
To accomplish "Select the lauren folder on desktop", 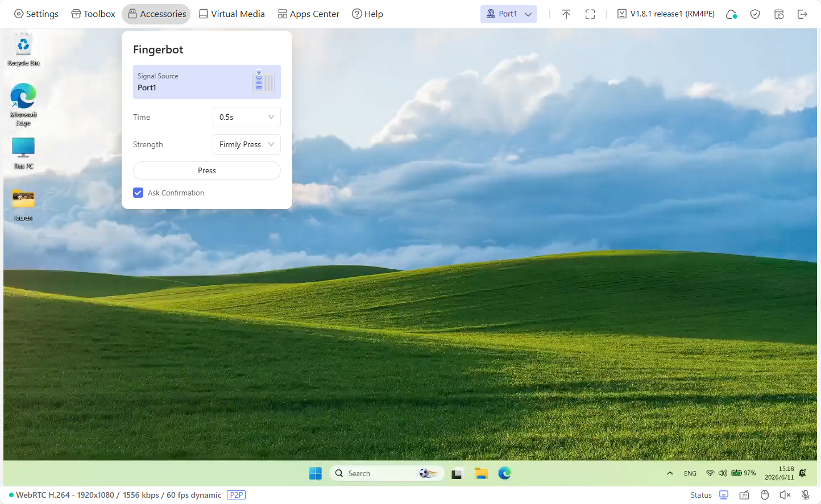I will 23,205.
